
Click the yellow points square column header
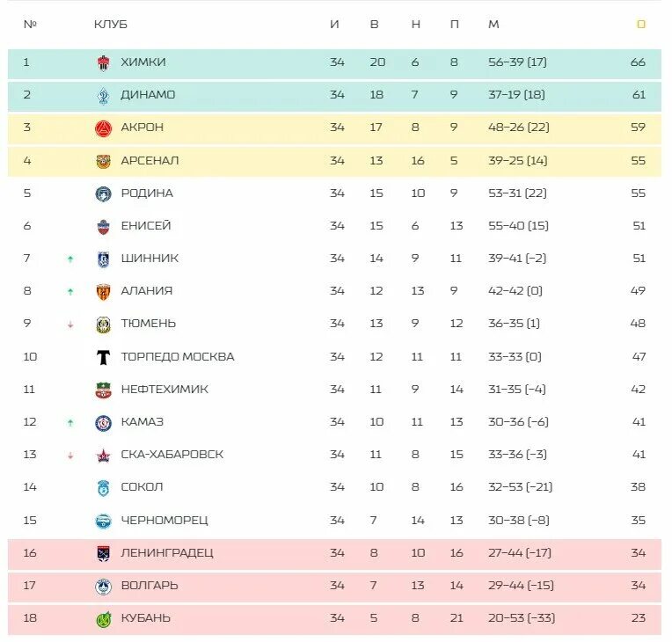click(x=641, y=24)
